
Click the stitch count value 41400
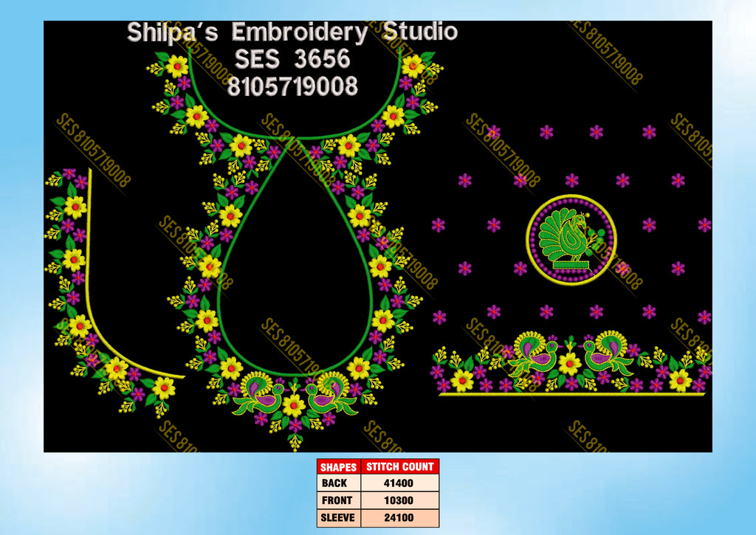point(399,483)
